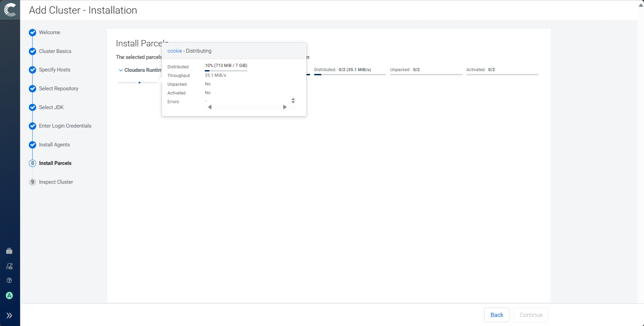This screenshot has width=644, height=326.
Task: Select the Inspect Cluster step
Action: 56,182
